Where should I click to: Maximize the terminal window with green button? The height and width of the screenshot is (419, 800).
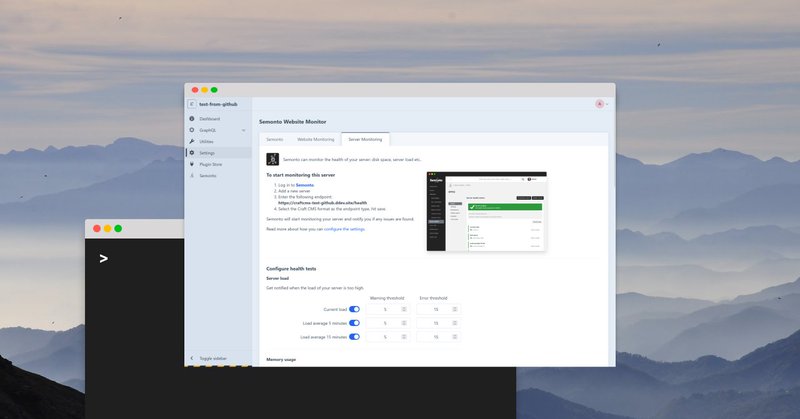pos(118,228)
